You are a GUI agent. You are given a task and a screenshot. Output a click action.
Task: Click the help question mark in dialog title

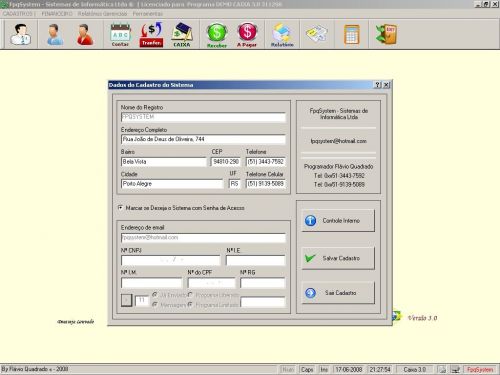[378, 85]
